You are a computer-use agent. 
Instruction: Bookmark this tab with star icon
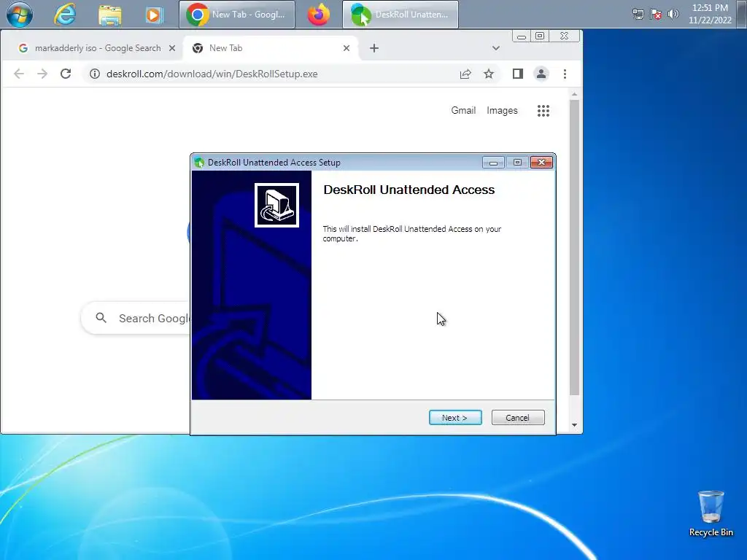[489, 74]
